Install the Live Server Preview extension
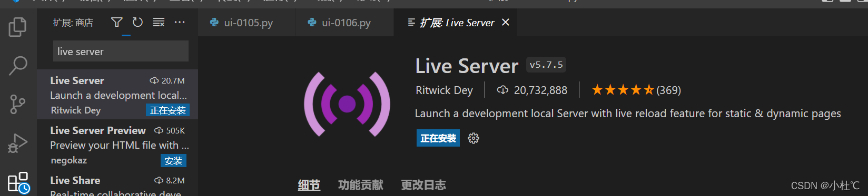Screen dimensions: 868x196 coord(173,161)
